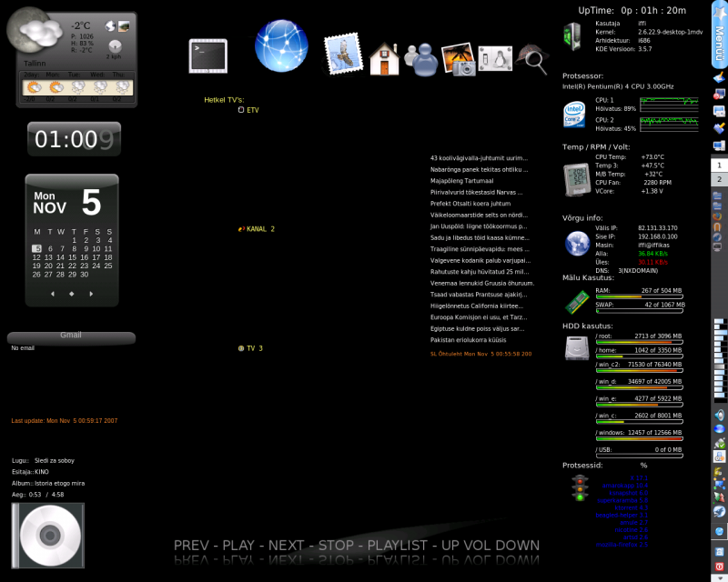
Task: Click PLAY in the music player controls
Action: [238, 546]
